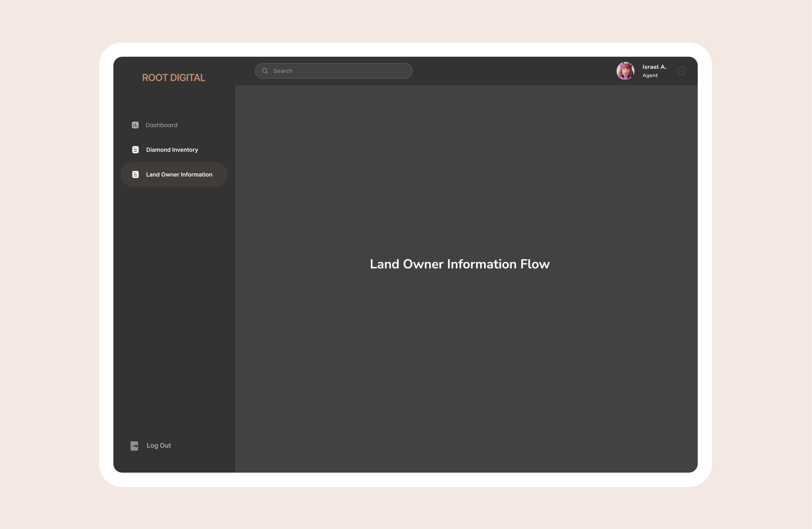Click the Agent role label

click(650, 75)
